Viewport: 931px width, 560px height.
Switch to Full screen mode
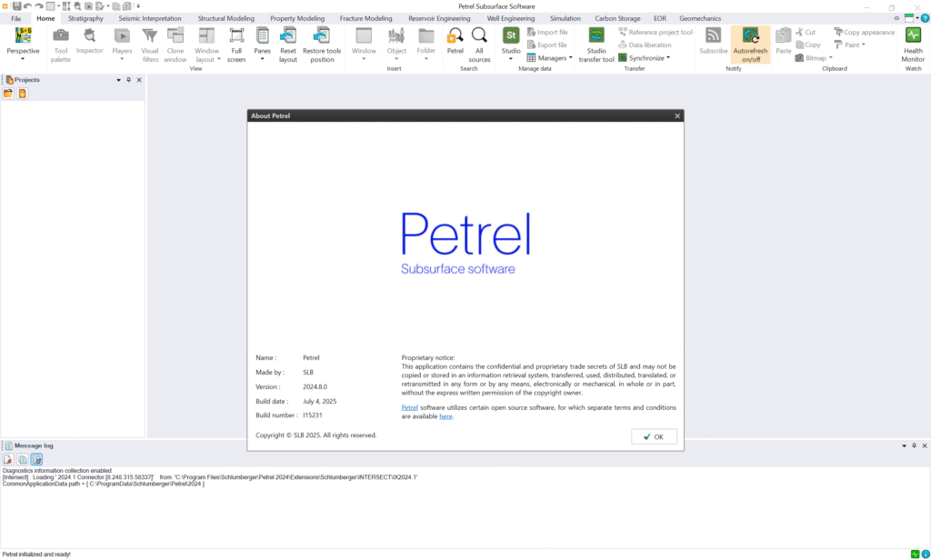[x=236, y=45]
